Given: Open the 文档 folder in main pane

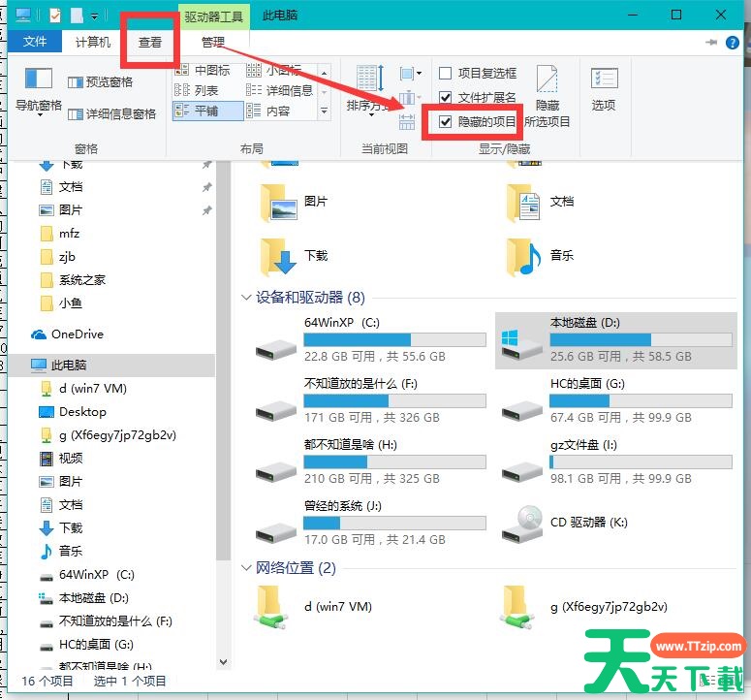Looking at the screenshot, I should (x=541, y=203).
